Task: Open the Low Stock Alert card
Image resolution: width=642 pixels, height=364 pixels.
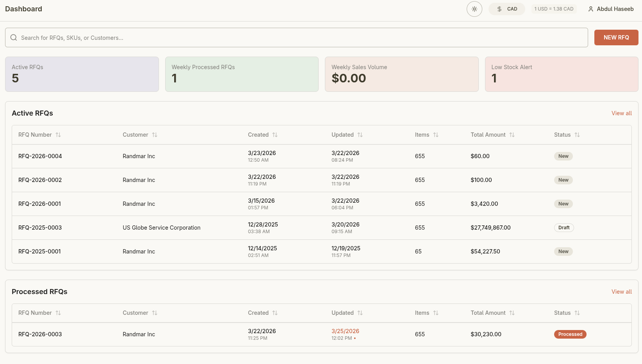Action: click(562, 74)
